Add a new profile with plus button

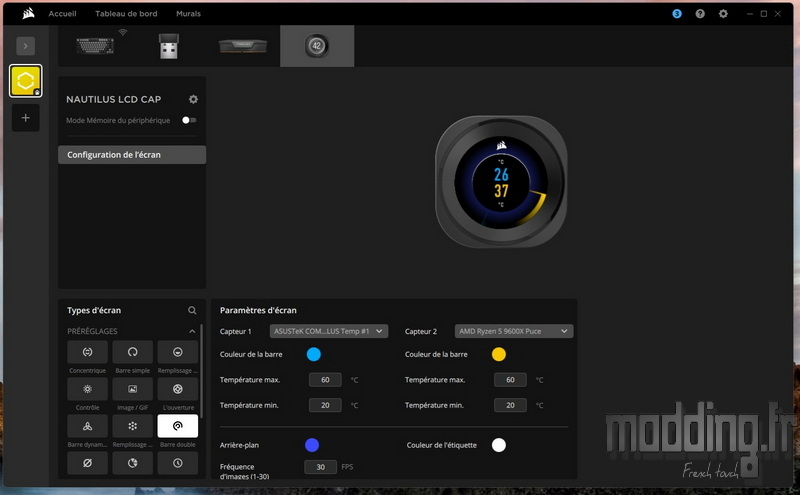point(26,118)
